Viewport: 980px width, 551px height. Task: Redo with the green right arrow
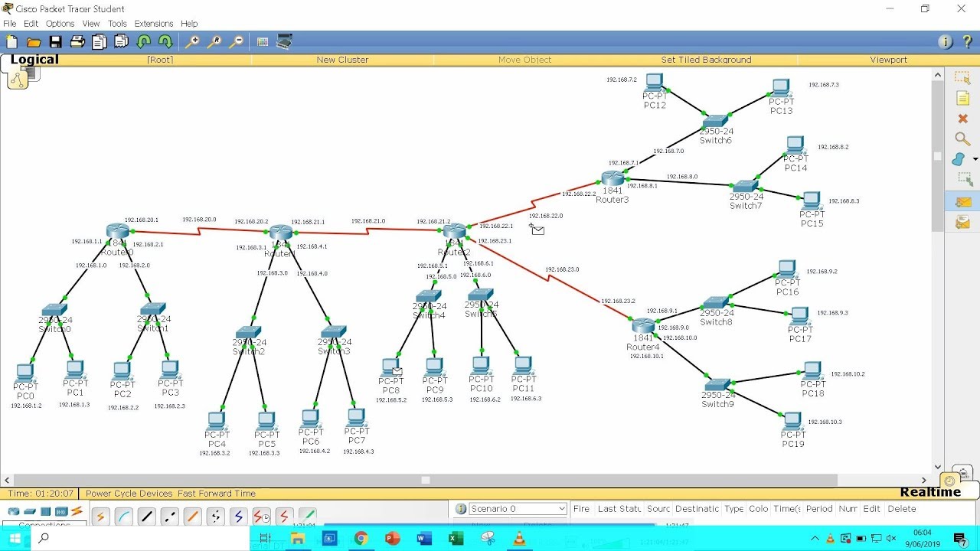[165, 41]
